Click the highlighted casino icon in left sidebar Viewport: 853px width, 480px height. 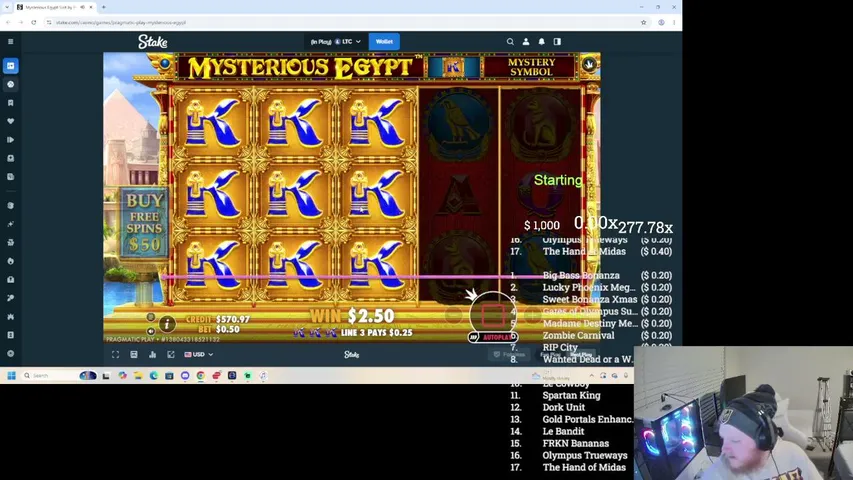(x=10, y=66)
